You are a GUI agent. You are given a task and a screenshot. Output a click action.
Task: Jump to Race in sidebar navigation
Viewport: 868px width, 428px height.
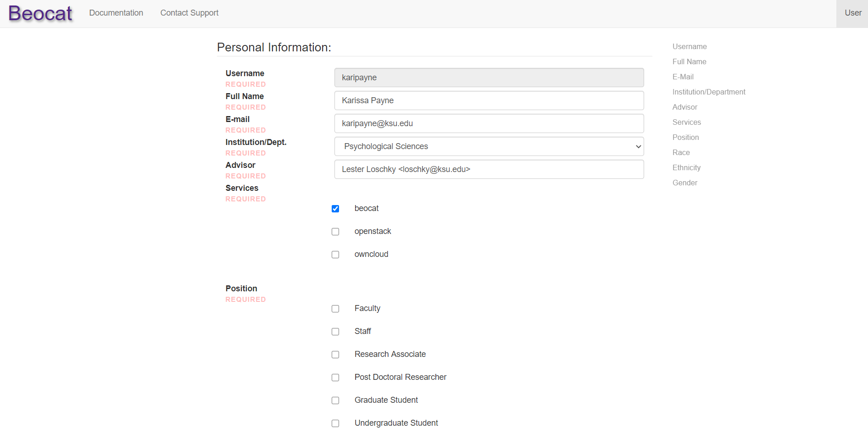click(x=681, y=152)
